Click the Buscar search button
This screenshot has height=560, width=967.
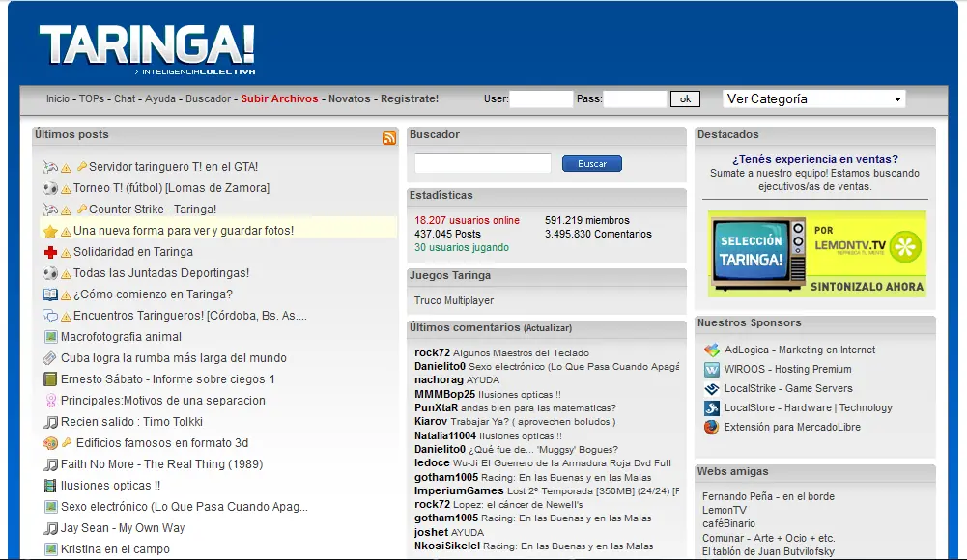(592, 164)
